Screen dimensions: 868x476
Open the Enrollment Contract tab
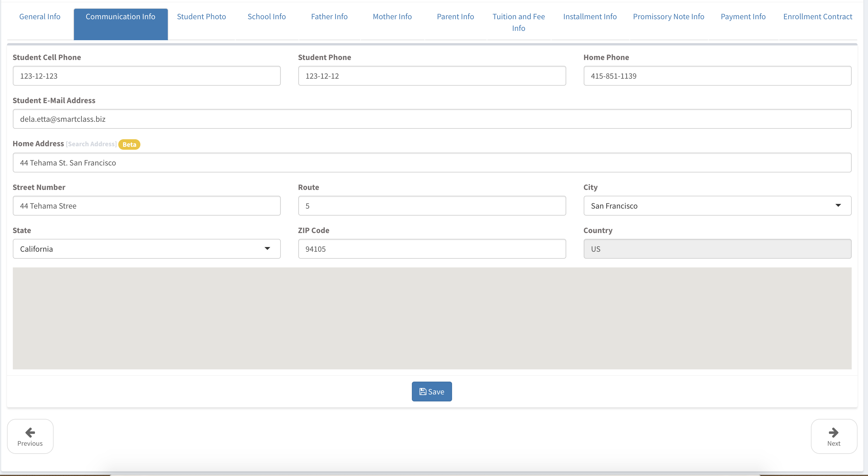(x=817, y=17)
